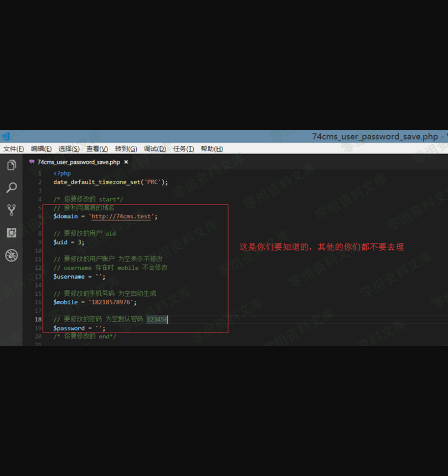Open the 帮助(H) menu
This screenshot has width=448, height=476.
[212, 149]
